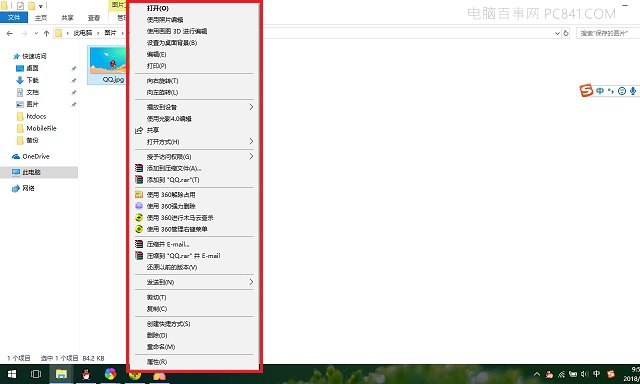Click the refresh button beside address bar
640x384 pixels.
point(566,33)
